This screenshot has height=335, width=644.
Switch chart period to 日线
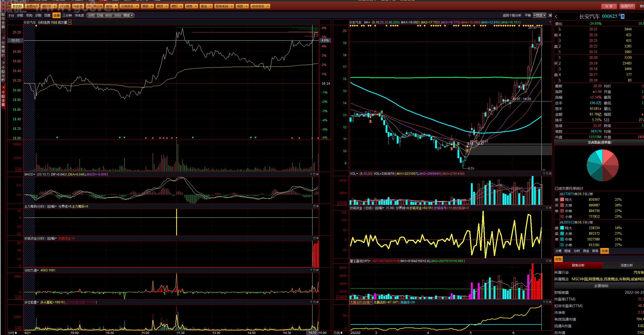[100, 15]
